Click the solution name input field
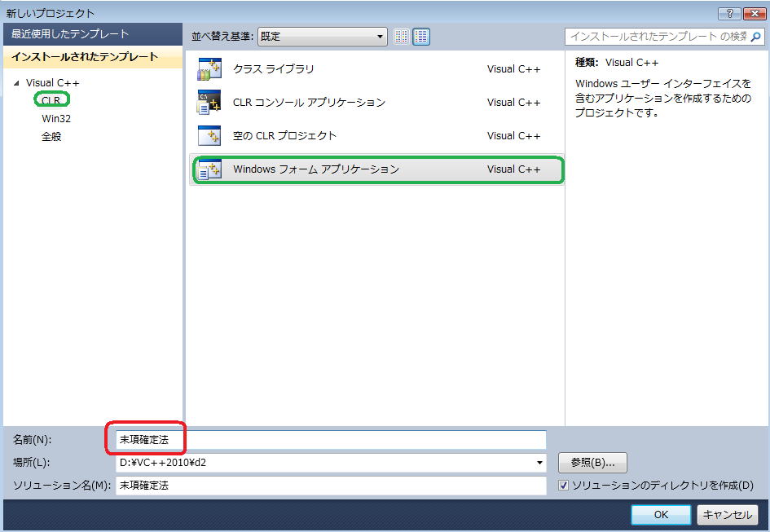The height and width of the screenshot is (532, 770). point(331,486)
